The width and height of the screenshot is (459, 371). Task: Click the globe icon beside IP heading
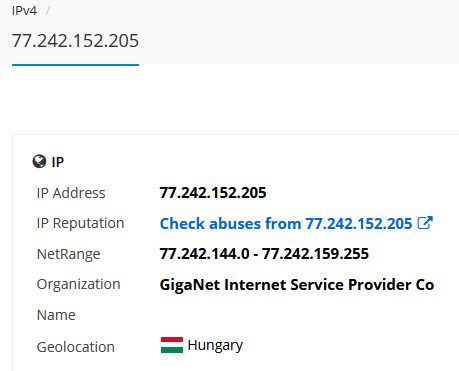point(39,162)
